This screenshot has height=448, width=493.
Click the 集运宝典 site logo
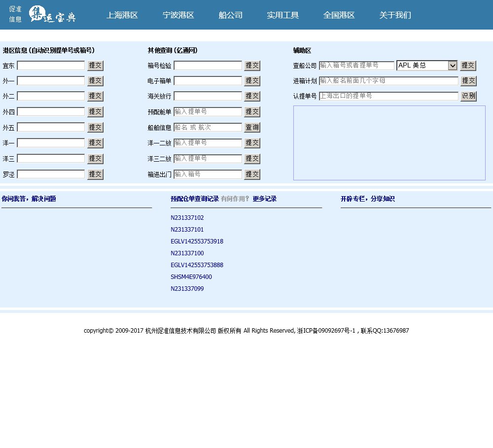52,14
